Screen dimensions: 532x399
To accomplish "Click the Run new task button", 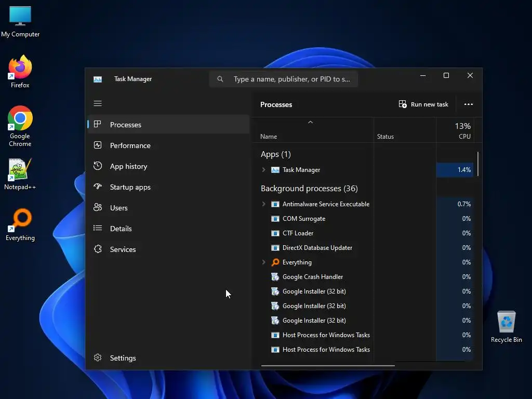I will 423,104.
